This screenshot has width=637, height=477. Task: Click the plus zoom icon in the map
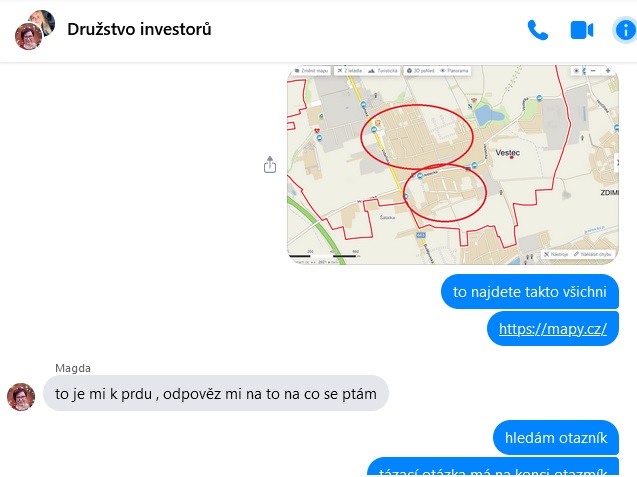pos(608,71)
